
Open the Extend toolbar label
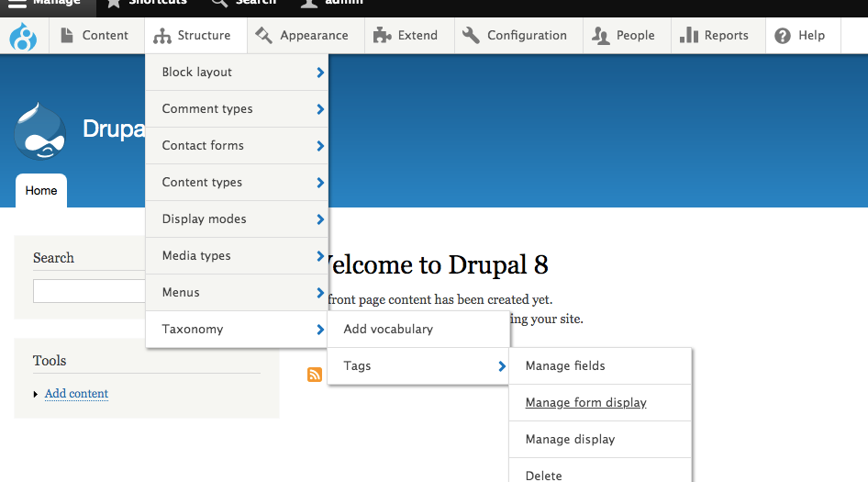point(417,36)
